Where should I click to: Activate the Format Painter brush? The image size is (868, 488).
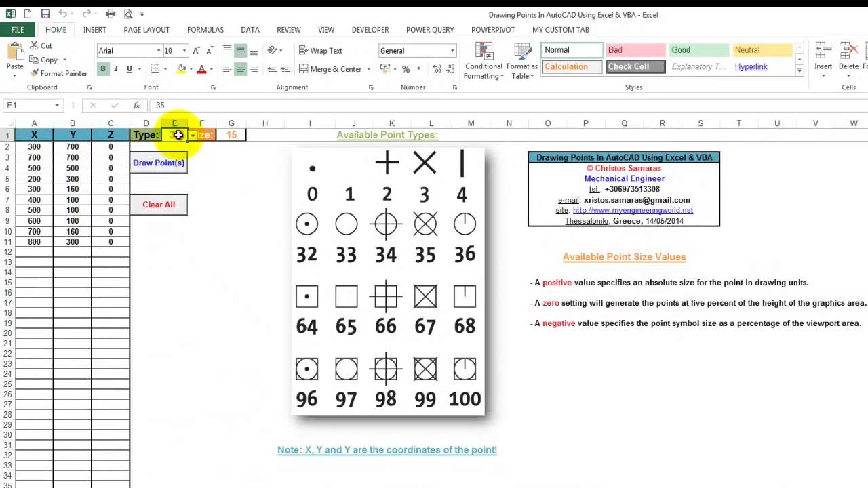[35, 73]
